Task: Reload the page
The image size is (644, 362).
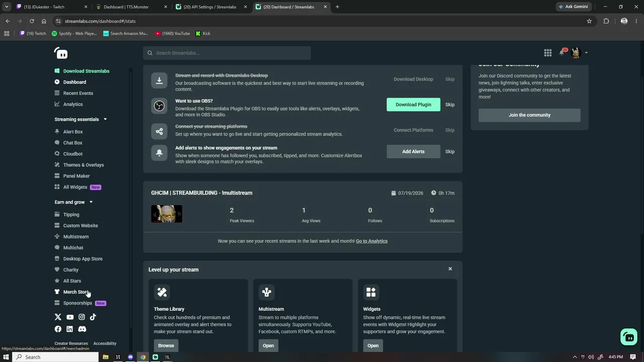Action: (32, 21)
